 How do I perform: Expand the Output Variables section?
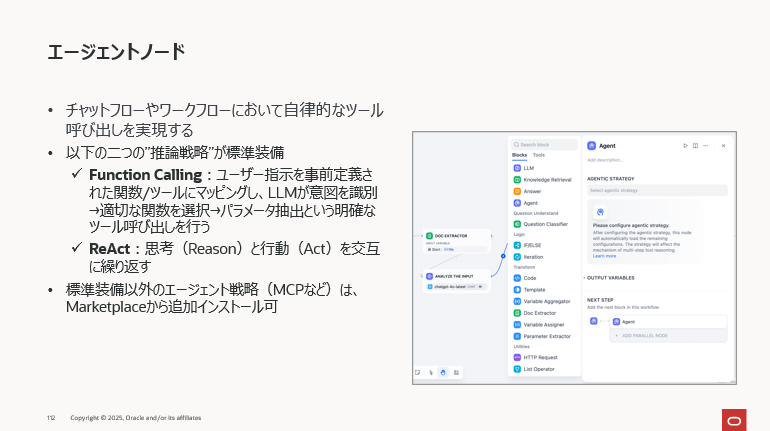click(609, 278)
